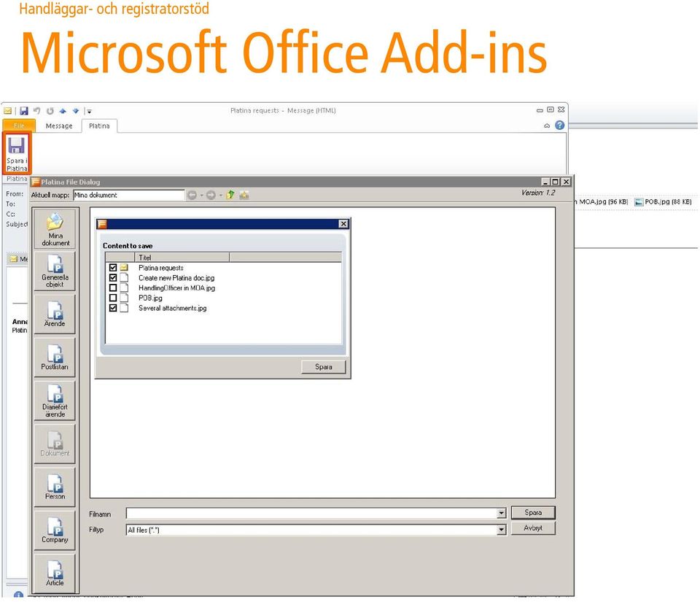Collapse the ribbon with the caret icon

[547, 126]
